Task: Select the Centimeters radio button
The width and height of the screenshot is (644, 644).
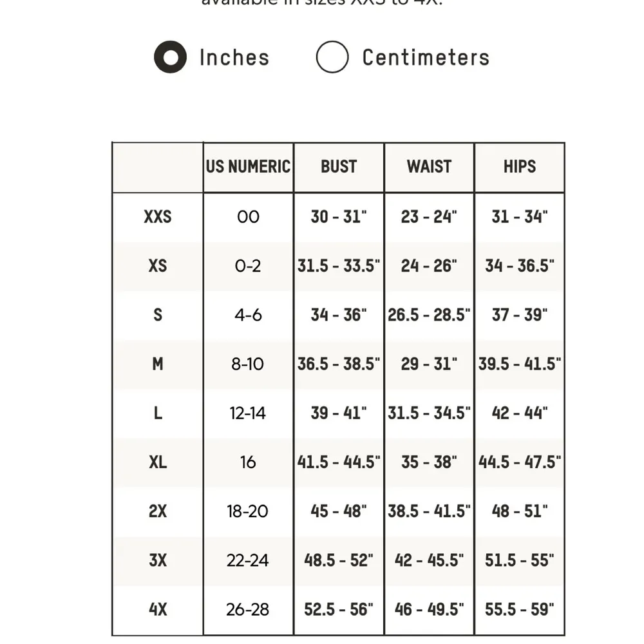Action: pos(332,57)
